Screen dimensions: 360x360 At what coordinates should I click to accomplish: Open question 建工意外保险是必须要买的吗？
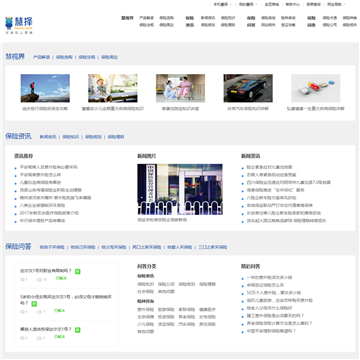pyautogui.click(x=275, y=316)
